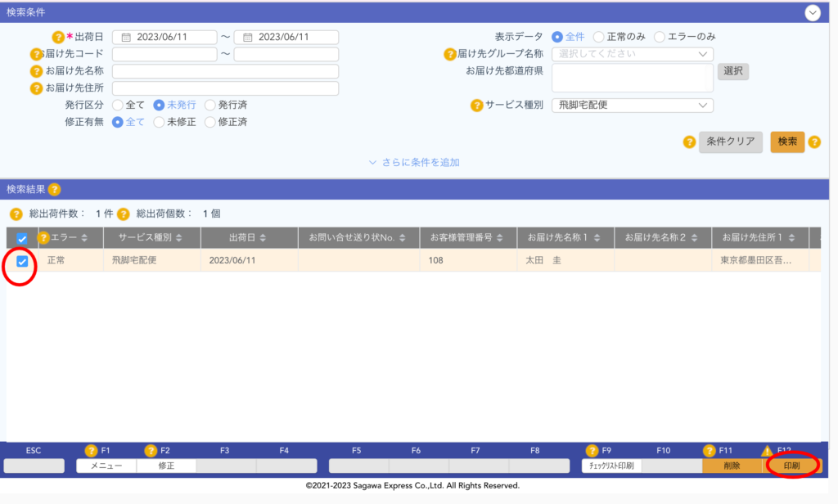Print the label using the 印刷 button
This screenshot has height=504, width=838.
(791, 466)
